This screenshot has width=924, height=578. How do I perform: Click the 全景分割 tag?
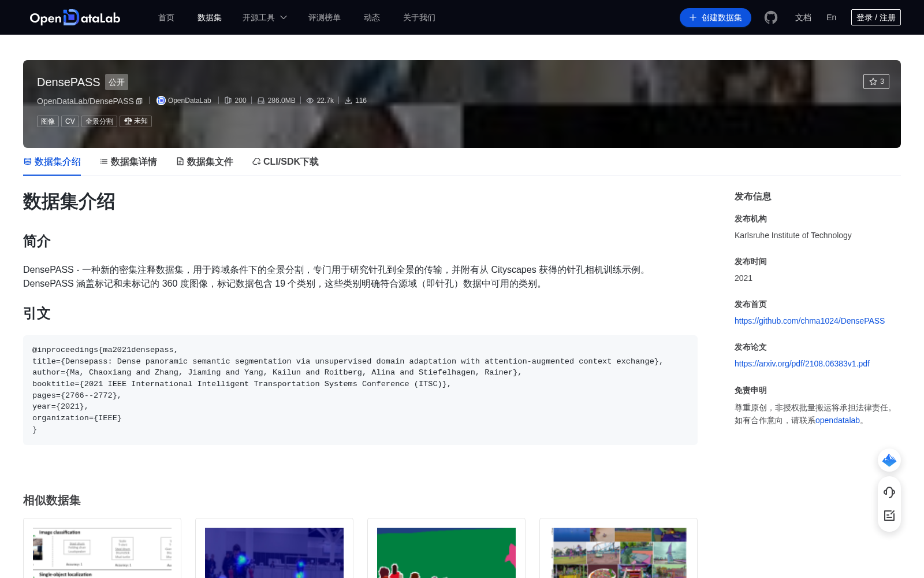pyautogui.click(x=99, y=121)
